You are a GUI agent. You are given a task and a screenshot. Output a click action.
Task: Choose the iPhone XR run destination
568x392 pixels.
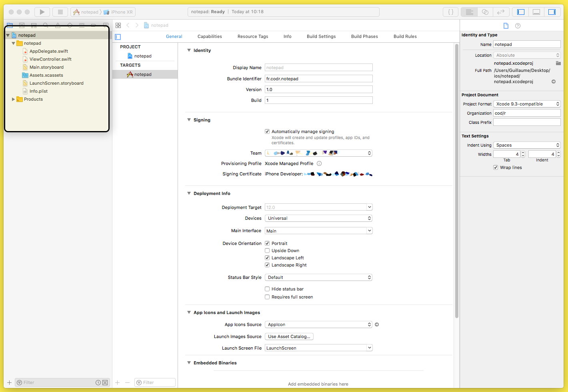118,12
